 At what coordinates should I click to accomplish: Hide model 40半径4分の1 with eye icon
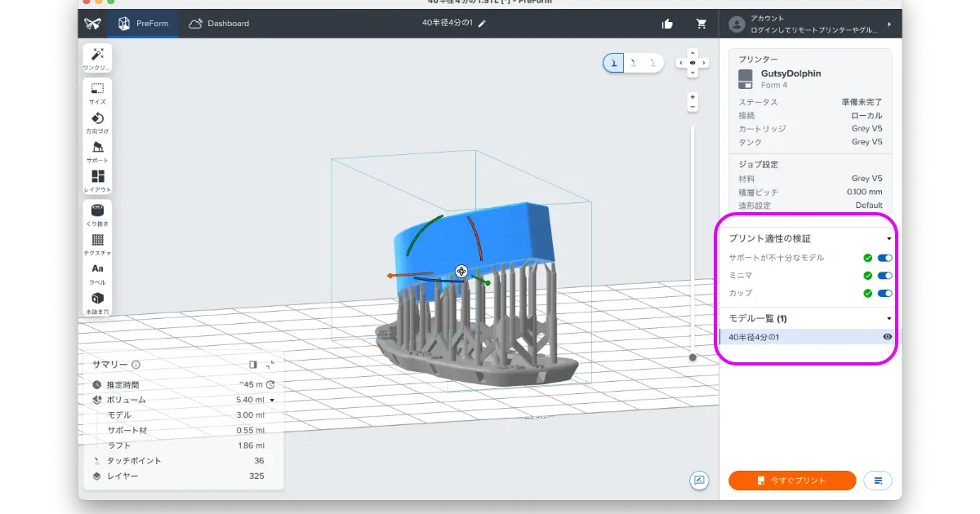[887, 337]
